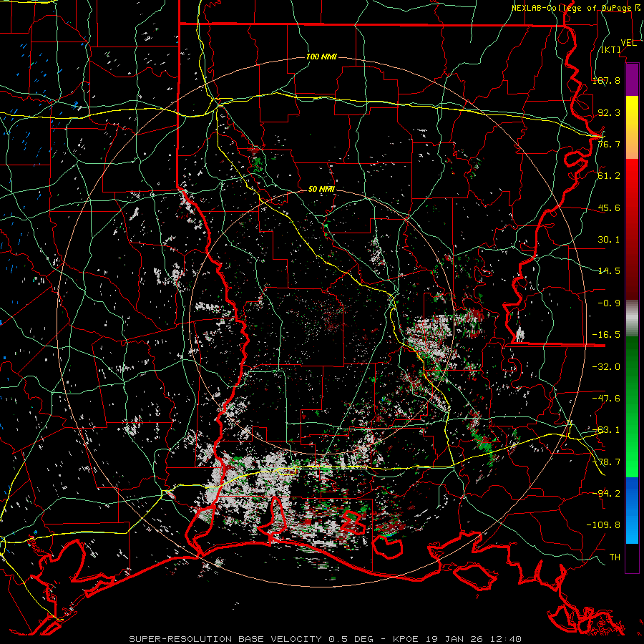The height and width of the screenshot is (644, 644).
Task: Click the [KT] units label
Action: [x=611, y=49]
